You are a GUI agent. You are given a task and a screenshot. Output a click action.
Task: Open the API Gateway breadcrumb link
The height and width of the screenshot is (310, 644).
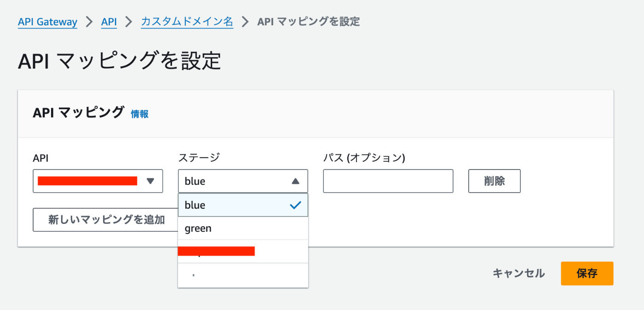tap(47, 22)
